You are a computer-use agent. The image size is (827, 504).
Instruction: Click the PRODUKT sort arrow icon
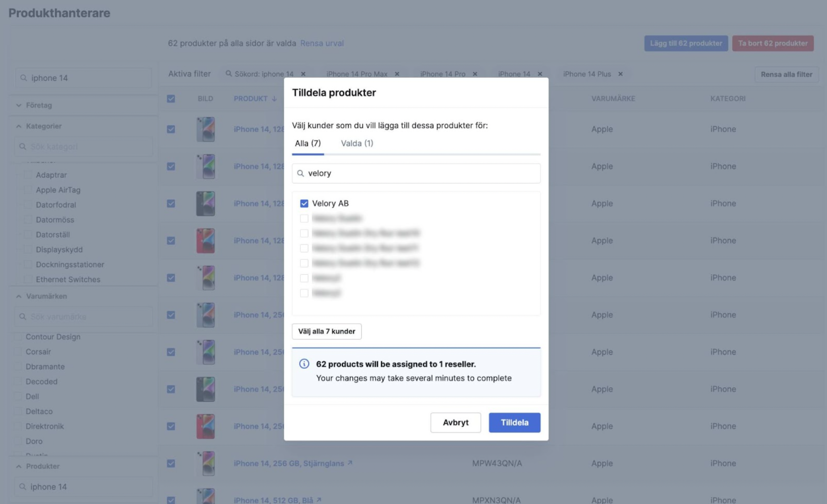[x=274, y=98]
